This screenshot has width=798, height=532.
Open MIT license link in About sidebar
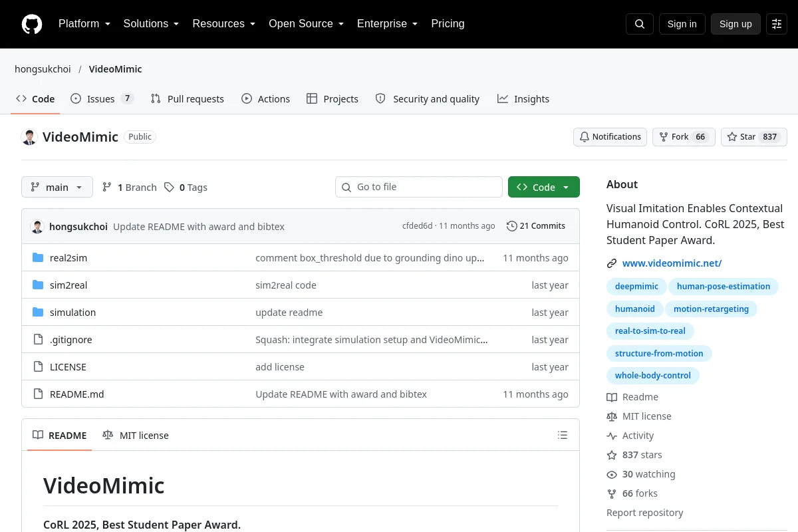coord(639,416)
